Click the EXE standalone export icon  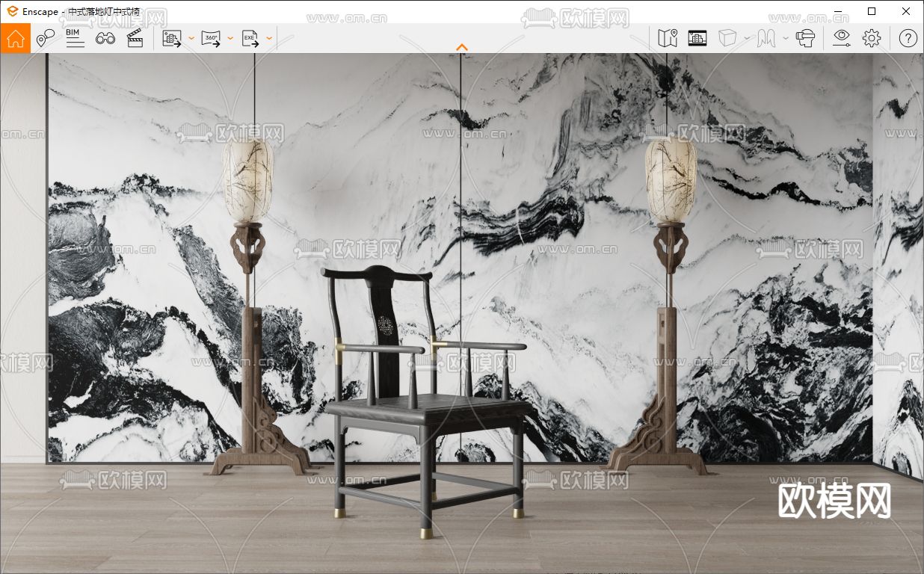coord(250,38)
